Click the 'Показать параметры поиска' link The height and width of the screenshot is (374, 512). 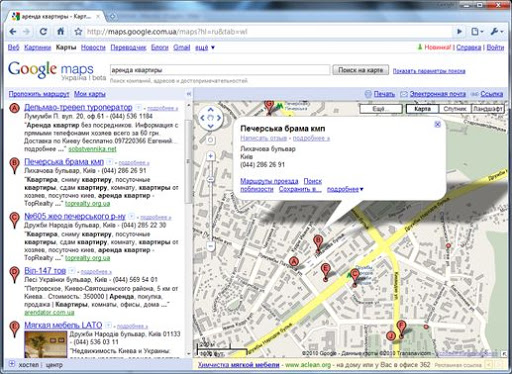(429, 71)
